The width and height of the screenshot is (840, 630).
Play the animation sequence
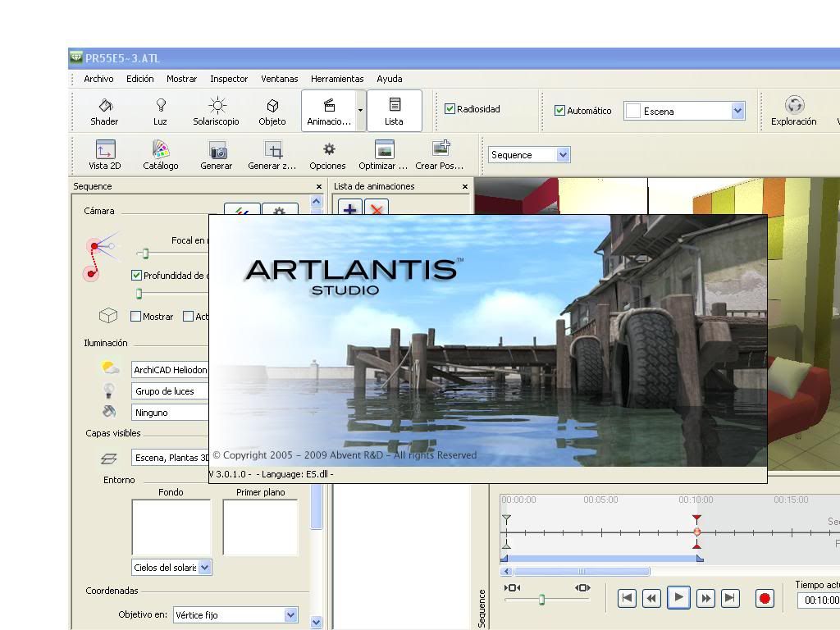(678, 598)
